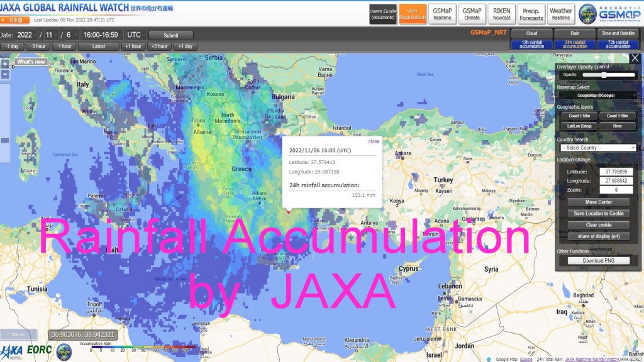Open the Basemap Select dropdown
This screenshot has width=644, height=362.
[x=597, y=96]
